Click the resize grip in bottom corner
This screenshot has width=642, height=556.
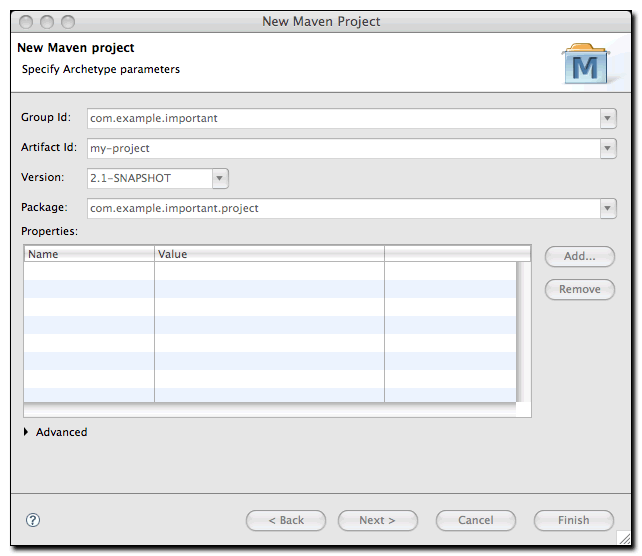pyautogui.click(x=624, y=538)
